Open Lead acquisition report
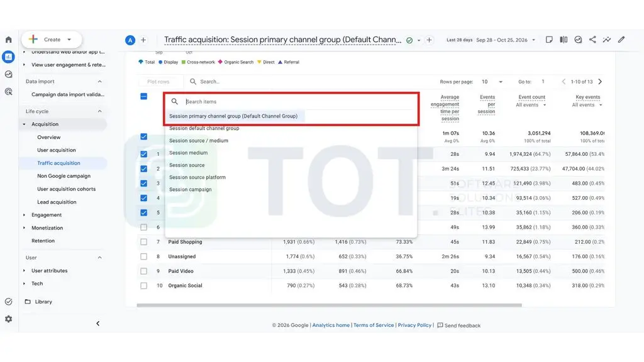 57,202
